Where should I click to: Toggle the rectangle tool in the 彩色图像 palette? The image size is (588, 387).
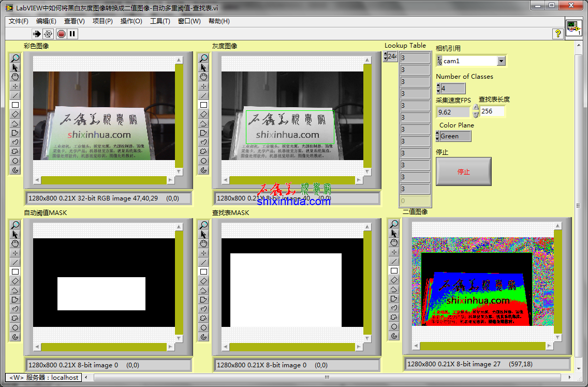point(16,105)
